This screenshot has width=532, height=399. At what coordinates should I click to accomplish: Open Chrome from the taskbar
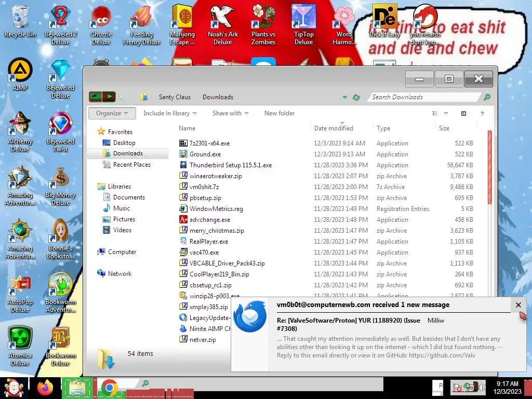[109, 388]
